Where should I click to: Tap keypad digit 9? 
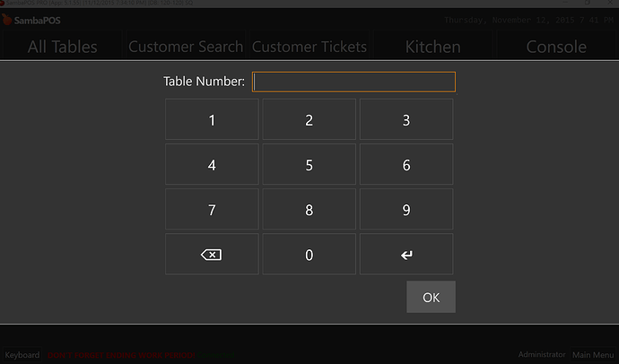click(405, 210)
